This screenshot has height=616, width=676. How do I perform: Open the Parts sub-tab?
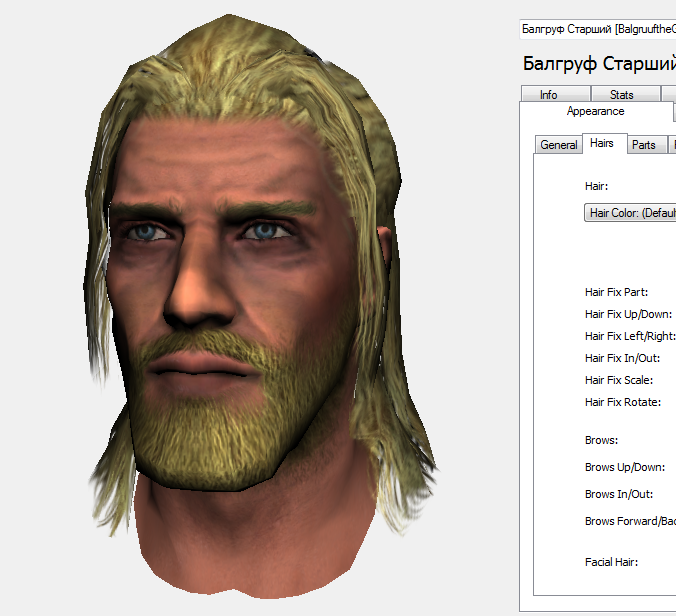[x=646, y=145]
